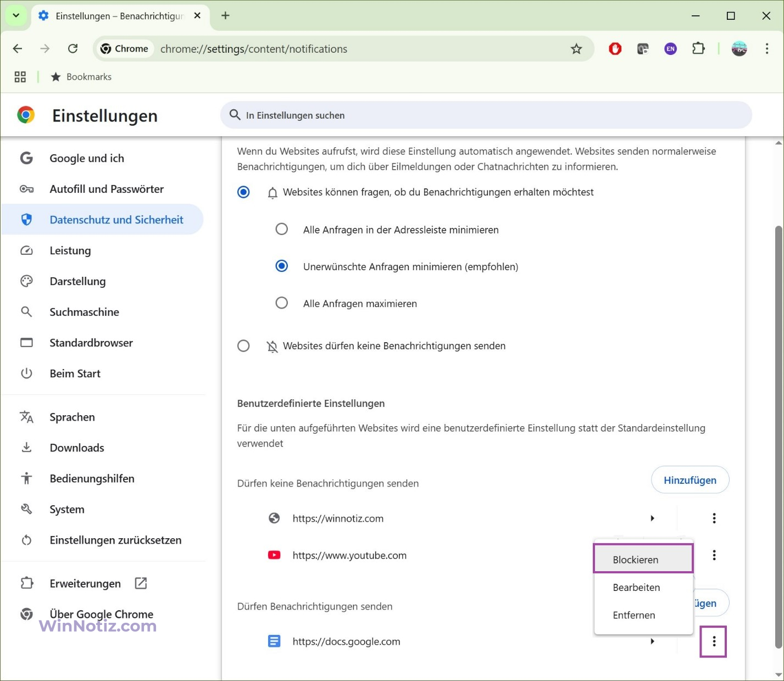The height and width of the screenshot is (681, 784).
Task: Select 'Websites können fragen' radio option
Action: (x=243, y=192)
